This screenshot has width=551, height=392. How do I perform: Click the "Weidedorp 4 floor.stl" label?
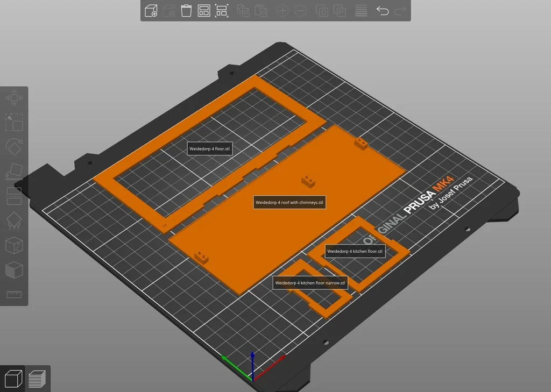(x=210, y=149)
